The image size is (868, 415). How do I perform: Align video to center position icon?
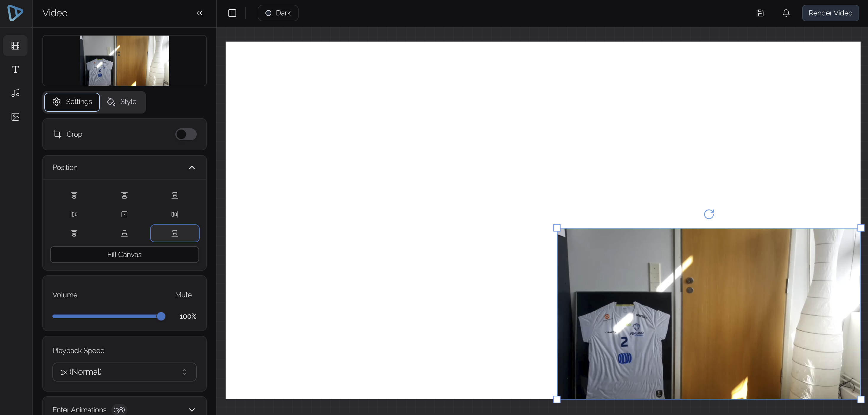pos(124,214)
